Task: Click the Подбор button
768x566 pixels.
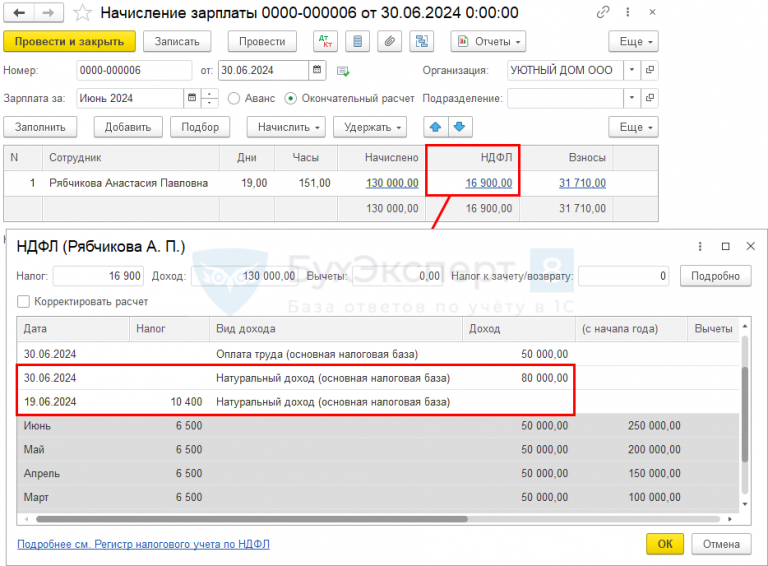Action: [200, 127]
